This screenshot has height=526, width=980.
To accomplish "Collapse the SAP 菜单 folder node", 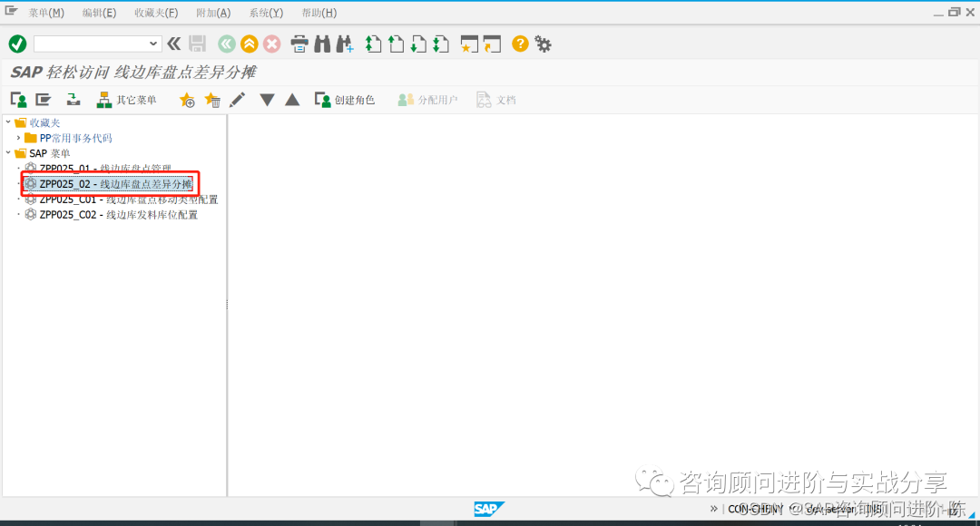I will click(x=8, y=152).
